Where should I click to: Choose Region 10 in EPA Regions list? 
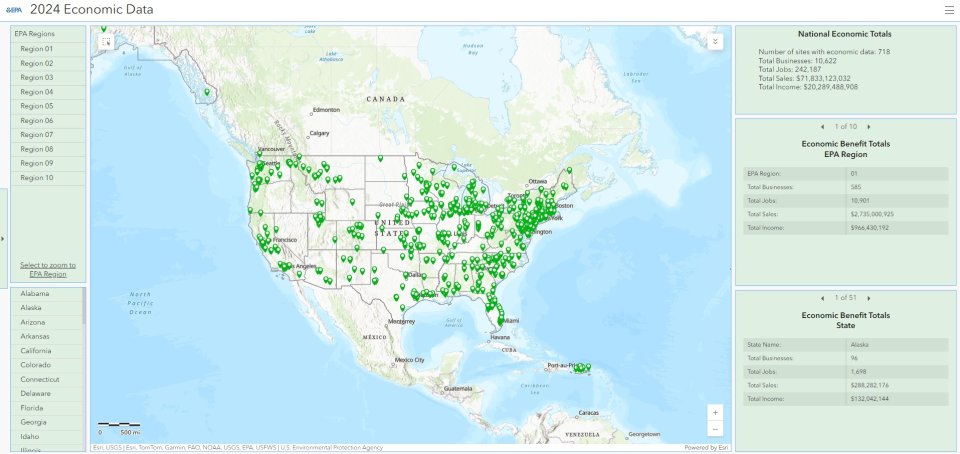(x=47, y=178)
